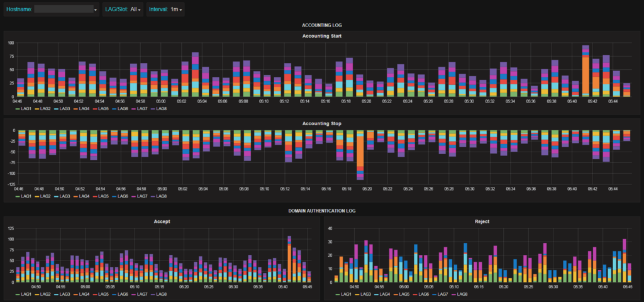Toggle LAG7 series in Reject legend
The image size is (644, 302).
(x=440, y=294)
